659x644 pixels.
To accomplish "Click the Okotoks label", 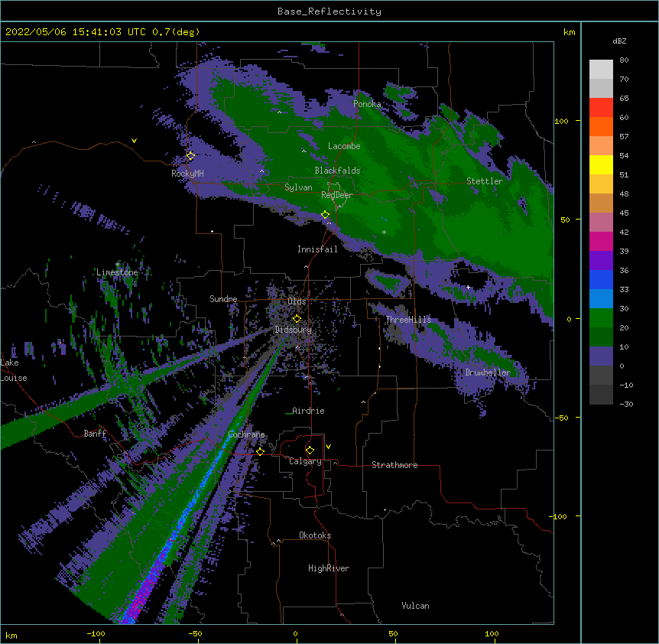I will [x=315, y=535].
